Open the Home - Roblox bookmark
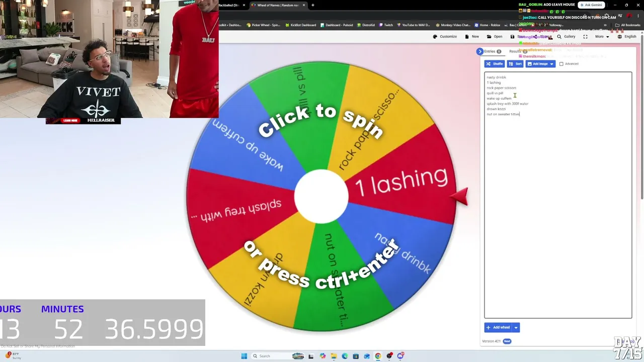Viewport: 644px width, 362px height. (x=488, y=25)
